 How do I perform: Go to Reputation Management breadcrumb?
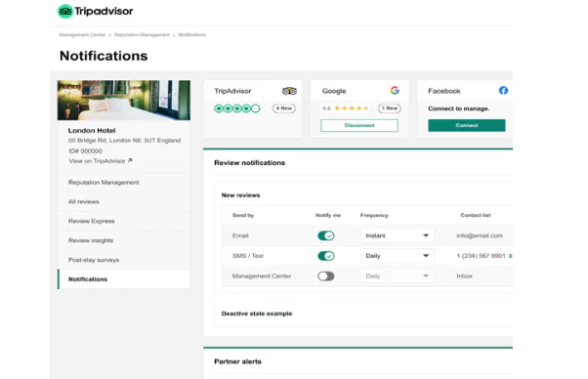click(142, 35)
